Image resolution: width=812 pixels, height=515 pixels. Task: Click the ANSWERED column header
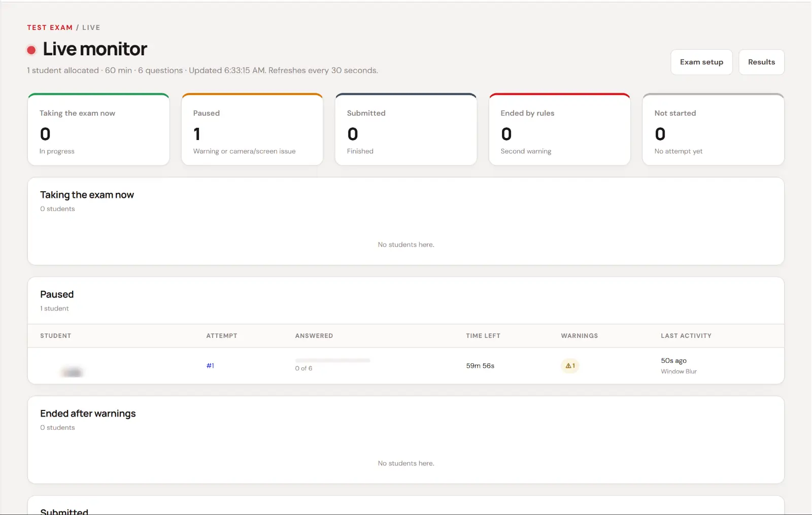[314, 336]
